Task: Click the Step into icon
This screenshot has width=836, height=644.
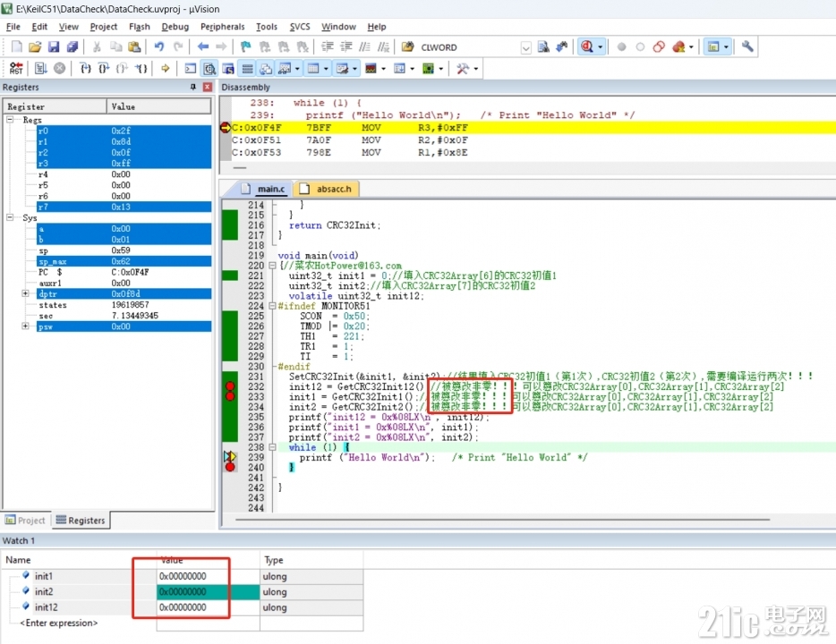Action: pyautogui.click(x=85, y=68)
